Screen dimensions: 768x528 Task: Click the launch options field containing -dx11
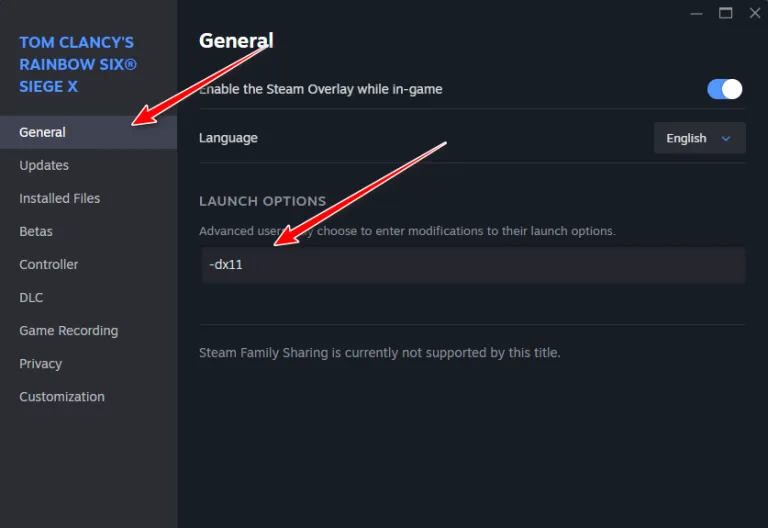473,266
